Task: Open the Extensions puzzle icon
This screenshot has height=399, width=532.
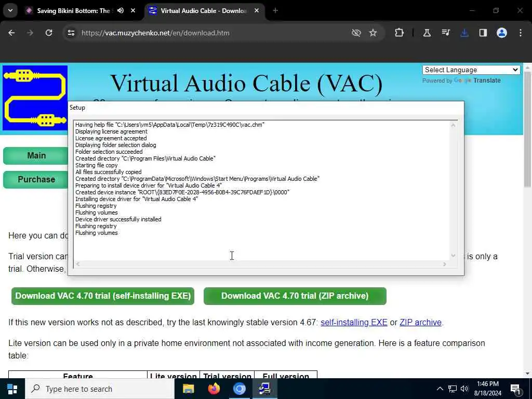Action: 400,33
